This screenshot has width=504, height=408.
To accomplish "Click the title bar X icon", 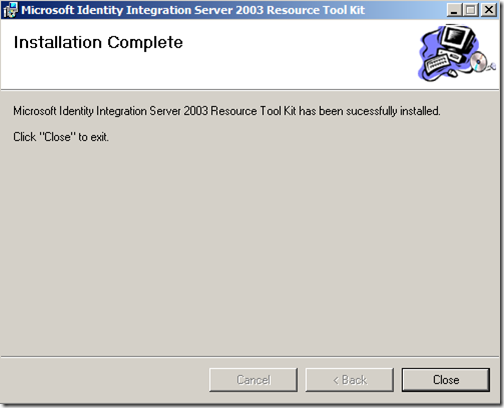I will (x=489, y=10).
